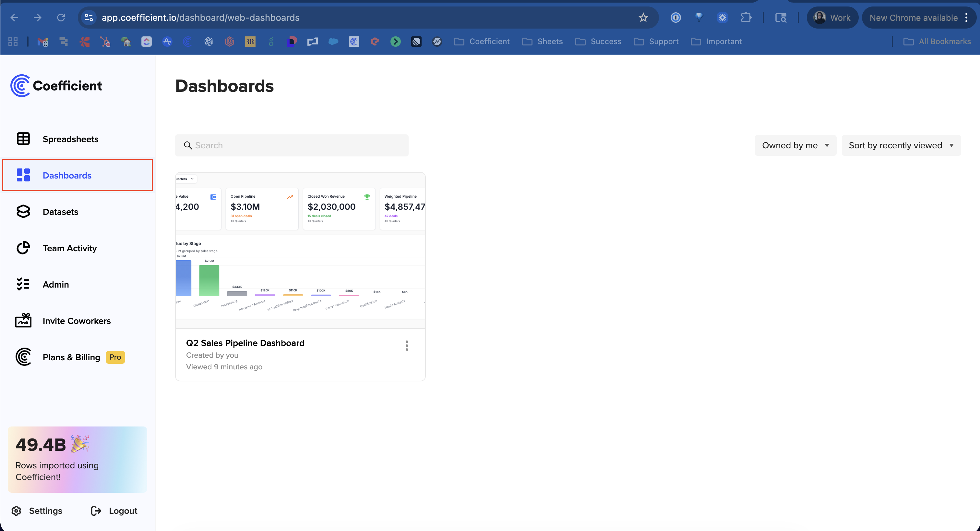Click the "Created by you" text
This screenshot has height=531, width=980.
[212, 355]
